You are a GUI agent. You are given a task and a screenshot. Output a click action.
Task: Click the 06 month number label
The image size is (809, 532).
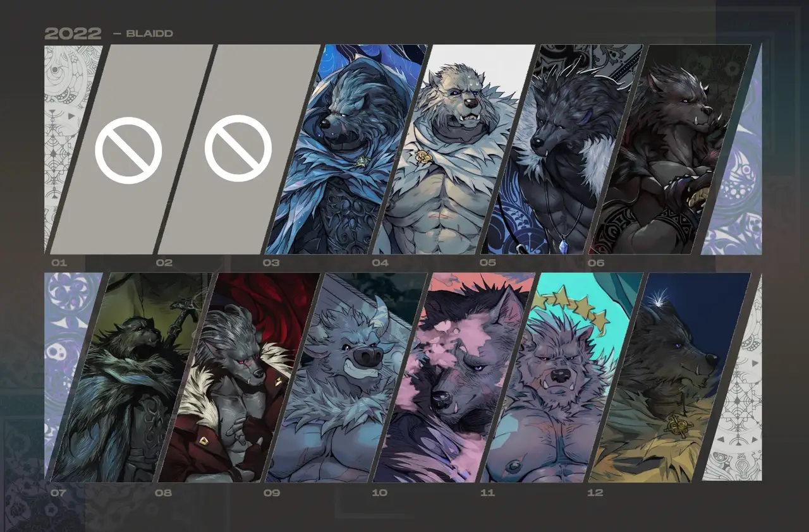tap(595, 263)
